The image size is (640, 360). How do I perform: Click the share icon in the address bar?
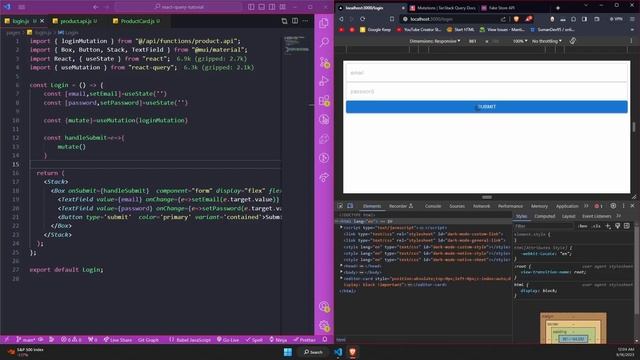[x=503, y=19]
